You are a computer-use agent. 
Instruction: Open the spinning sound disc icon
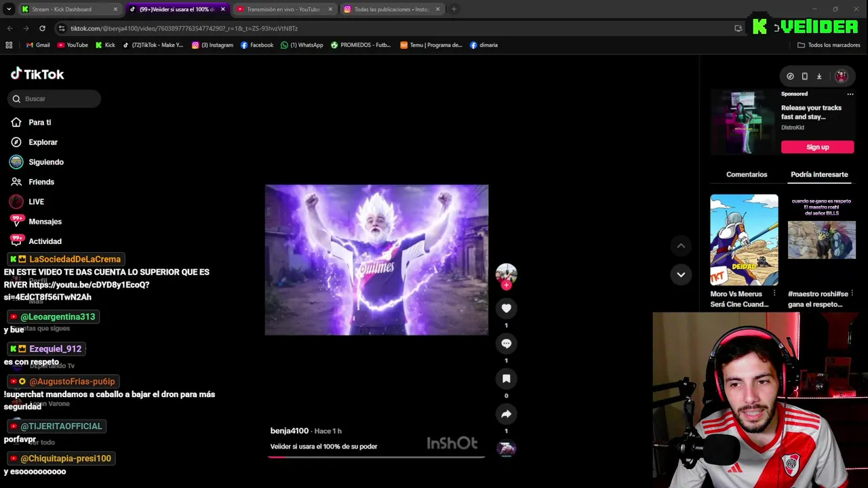pos(507,448)
